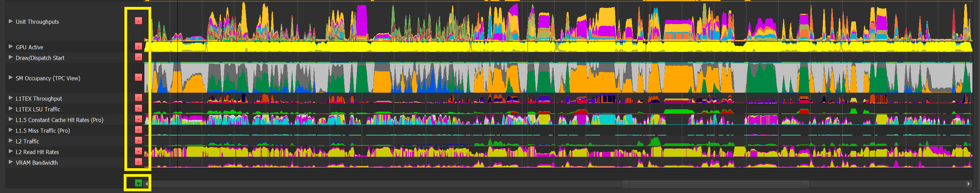Expand the SM Occupancy (TPC View) row

tap(11, 78)
